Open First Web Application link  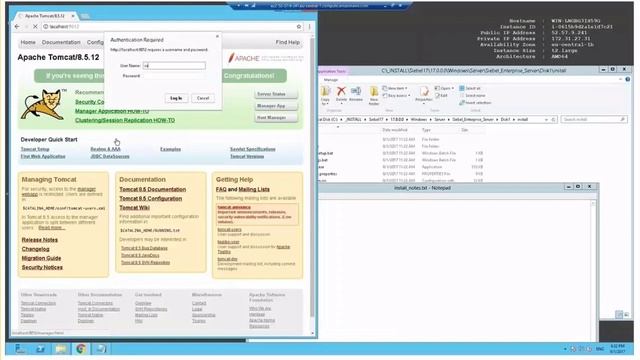click(x=43, y=156)
